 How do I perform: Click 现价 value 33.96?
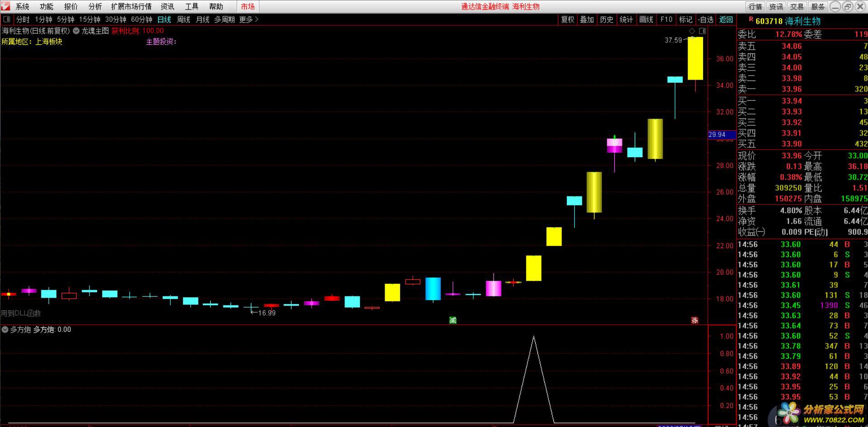792,155
